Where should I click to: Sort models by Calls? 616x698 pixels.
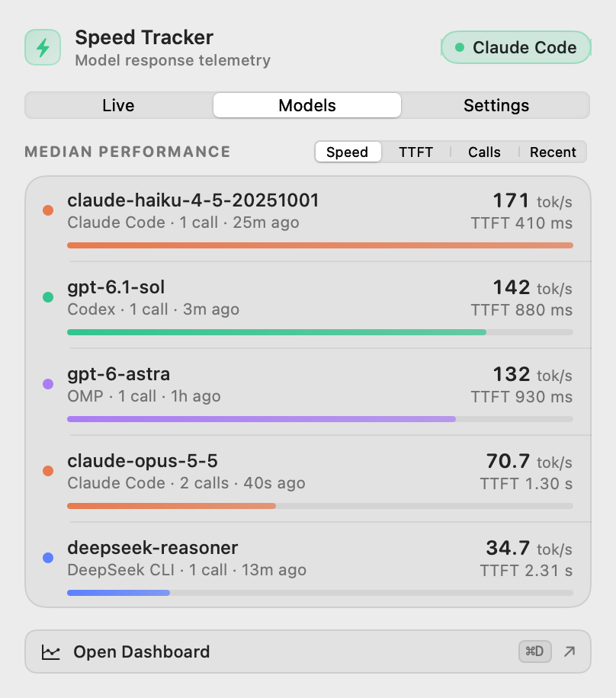(x=484, y=152)
